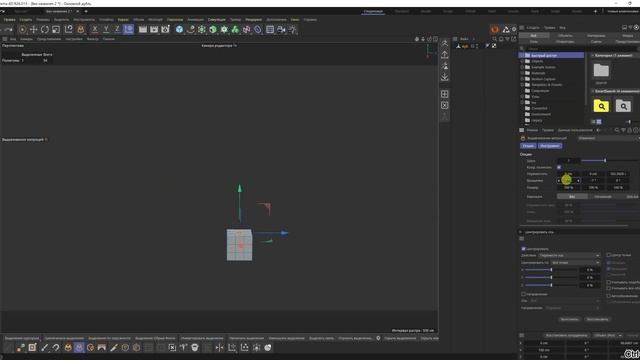Open the Рендеринг menu
640x360 pixels.
(x=253, y=20)
